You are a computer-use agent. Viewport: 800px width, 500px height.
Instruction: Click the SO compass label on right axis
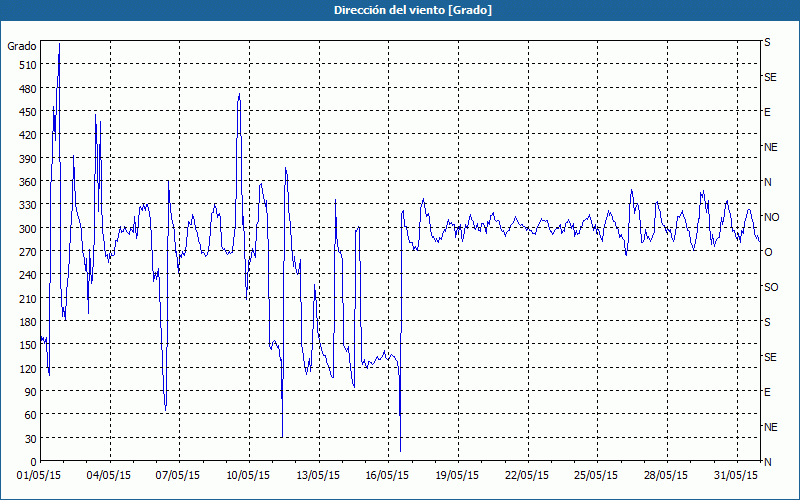tap(771, 287)
